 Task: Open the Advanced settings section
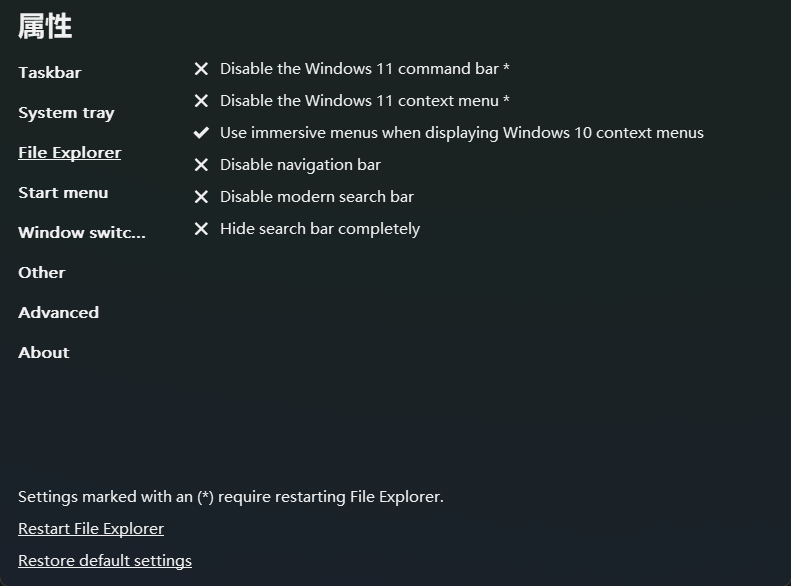[x=59, y=313]
